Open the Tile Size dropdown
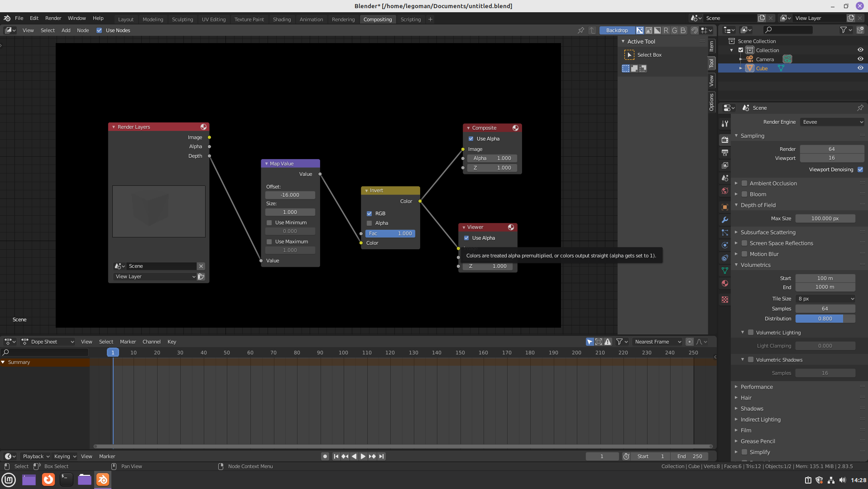868x489 pixels. [825, 299]
